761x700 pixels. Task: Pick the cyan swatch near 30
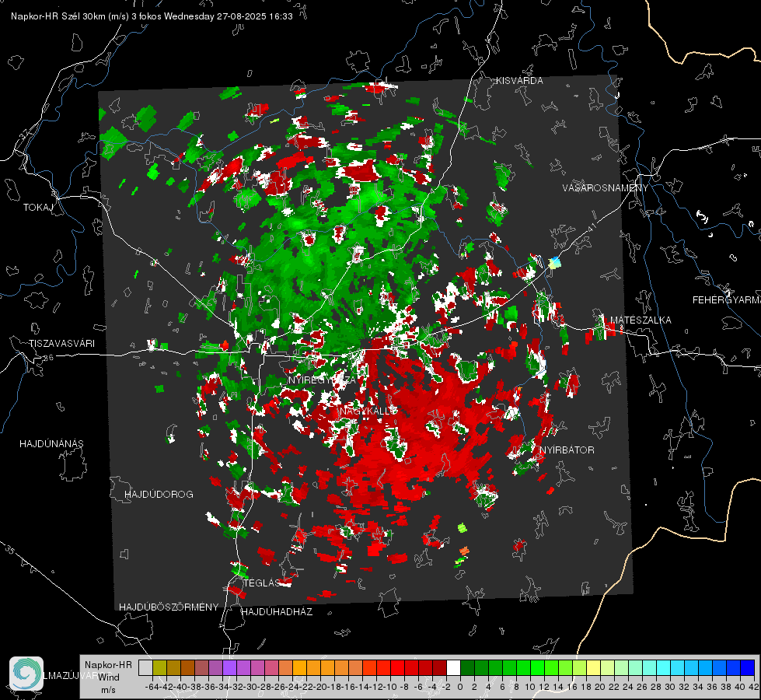point(664,667)
